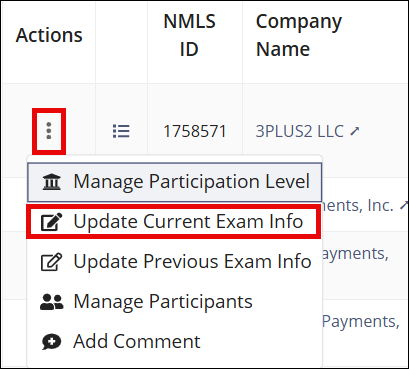Screen dimensions: 409x369
Task: Open the three-dot actions menu for 3PLUS2 LLC
Action: tap(49, 131)
